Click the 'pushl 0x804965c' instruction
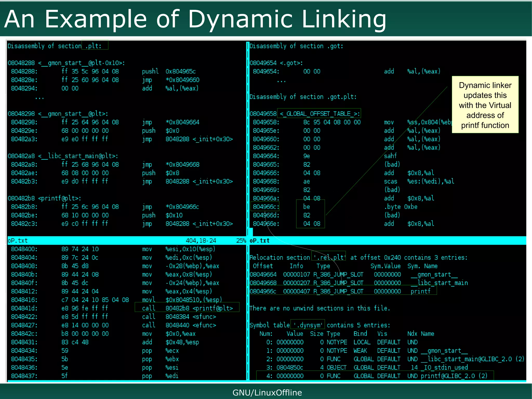The width and height of the screenshot is (532, 399). pyautogui.click(x=169, y=71)
